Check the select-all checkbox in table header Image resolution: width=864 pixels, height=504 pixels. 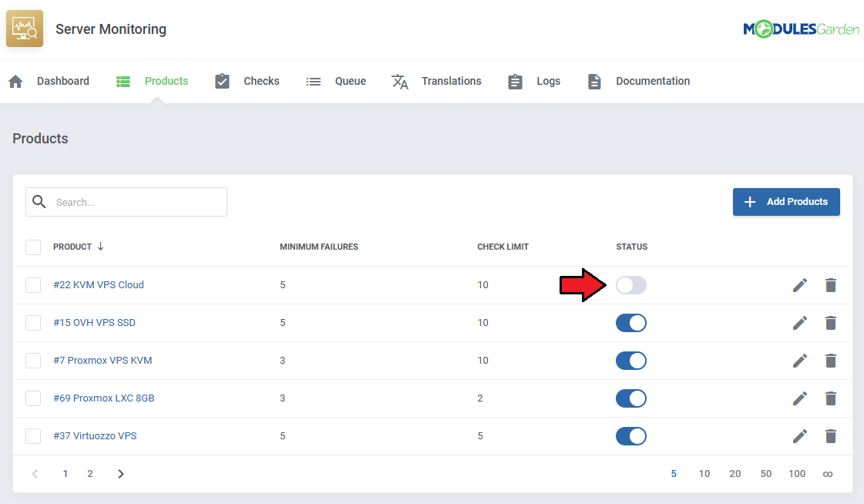point(33,247)
